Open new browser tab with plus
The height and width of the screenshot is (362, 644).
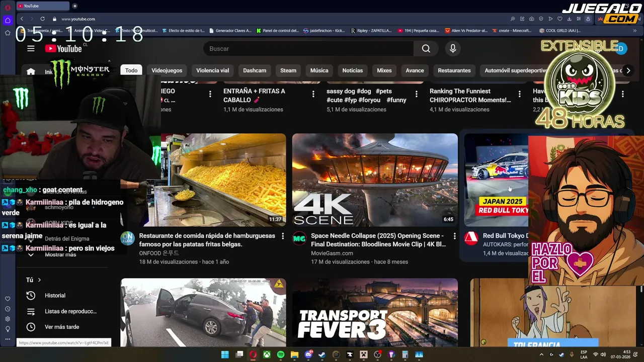click(x=75, y=6)
